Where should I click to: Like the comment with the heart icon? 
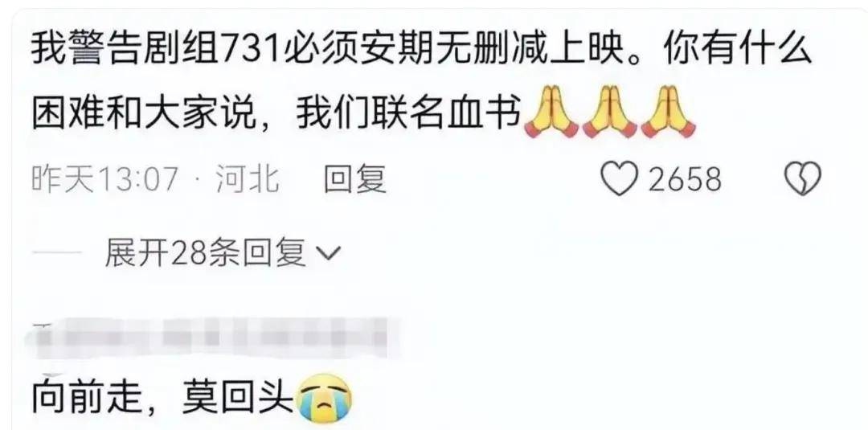coord(620,180)
